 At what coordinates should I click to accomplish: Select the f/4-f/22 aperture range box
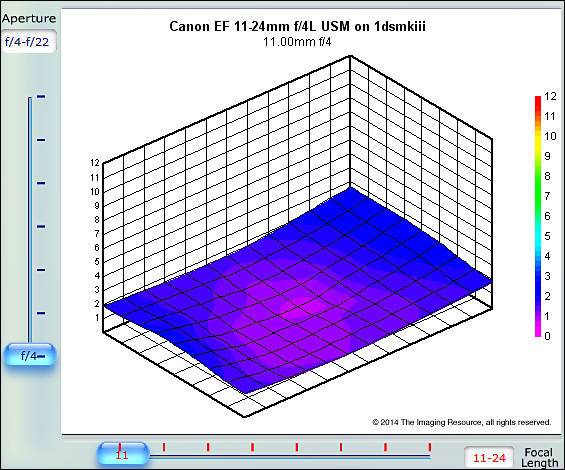click(x=29, y=42)
